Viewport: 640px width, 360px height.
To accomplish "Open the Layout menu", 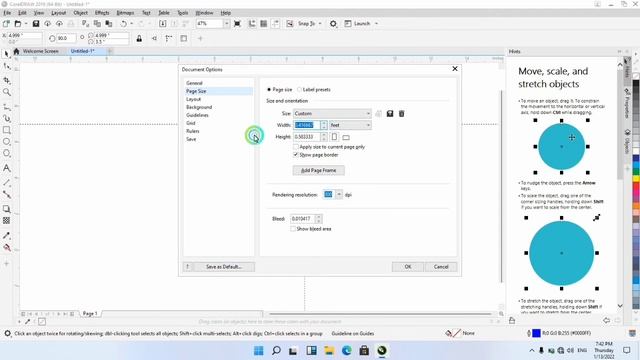I will (58, 13).
